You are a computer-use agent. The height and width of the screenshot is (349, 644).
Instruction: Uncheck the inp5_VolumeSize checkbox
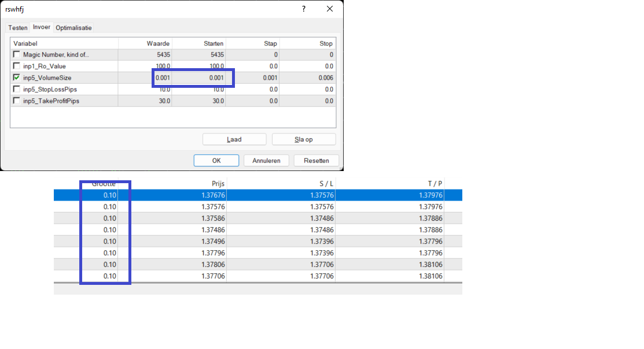pos(16,77)
